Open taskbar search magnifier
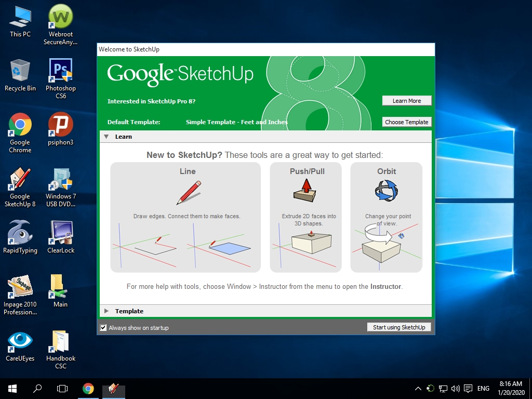 coord(37,389)
